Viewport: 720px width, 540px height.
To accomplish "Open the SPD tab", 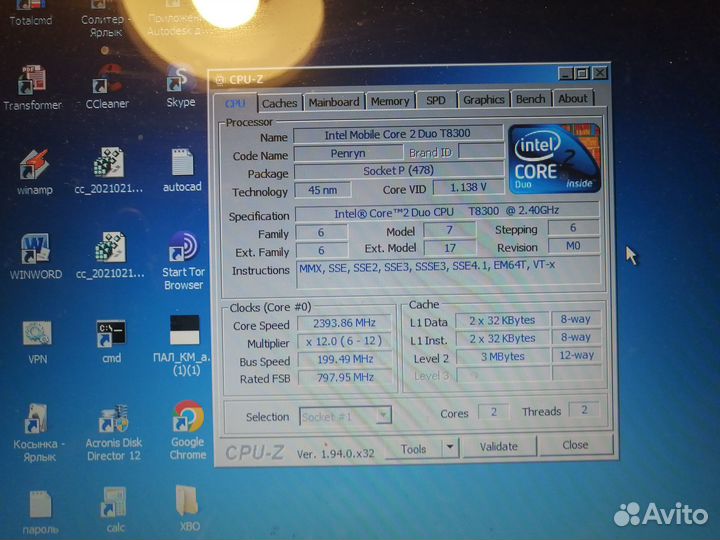I will point(436,100).
